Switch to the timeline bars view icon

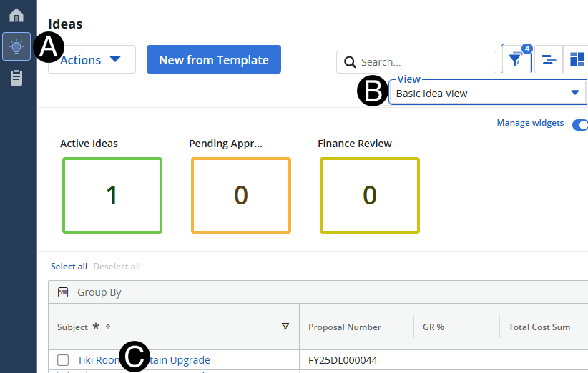[x=549, y=60]
